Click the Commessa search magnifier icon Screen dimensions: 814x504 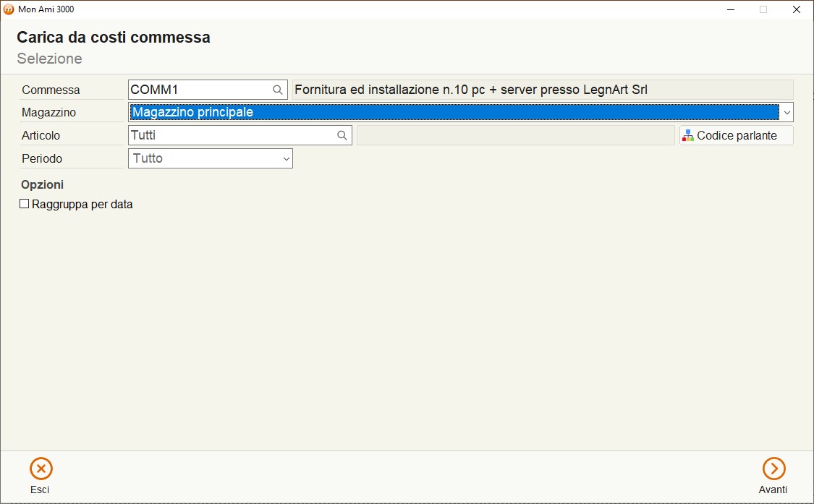[278, 90]
